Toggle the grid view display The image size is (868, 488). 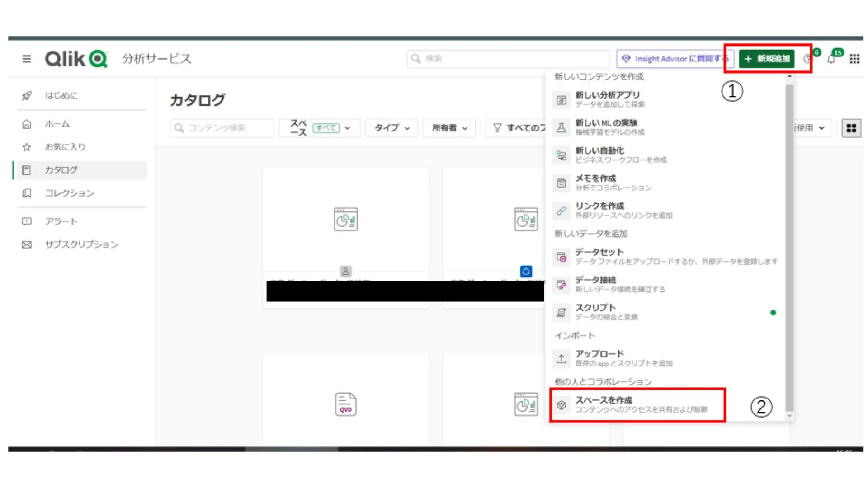click(x=851, y=128)
